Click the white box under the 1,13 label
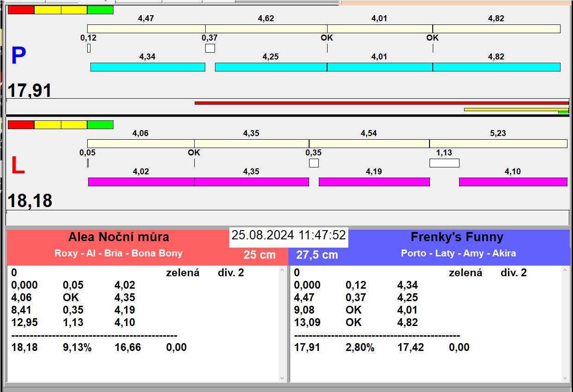573x392 pixels. pos(444,163)
